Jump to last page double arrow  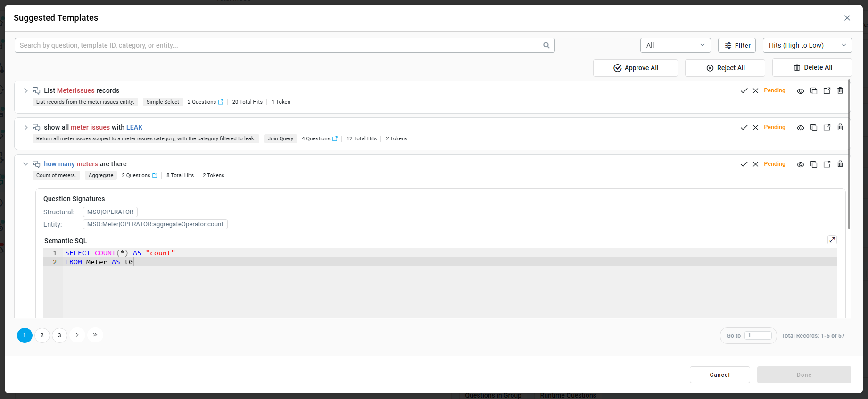(95, 335)
